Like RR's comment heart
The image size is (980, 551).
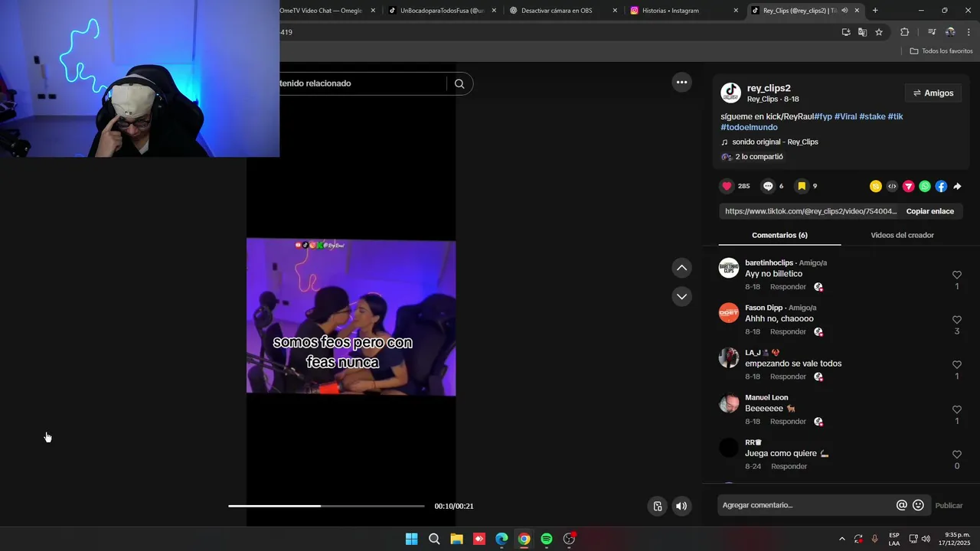pos(957,455)
